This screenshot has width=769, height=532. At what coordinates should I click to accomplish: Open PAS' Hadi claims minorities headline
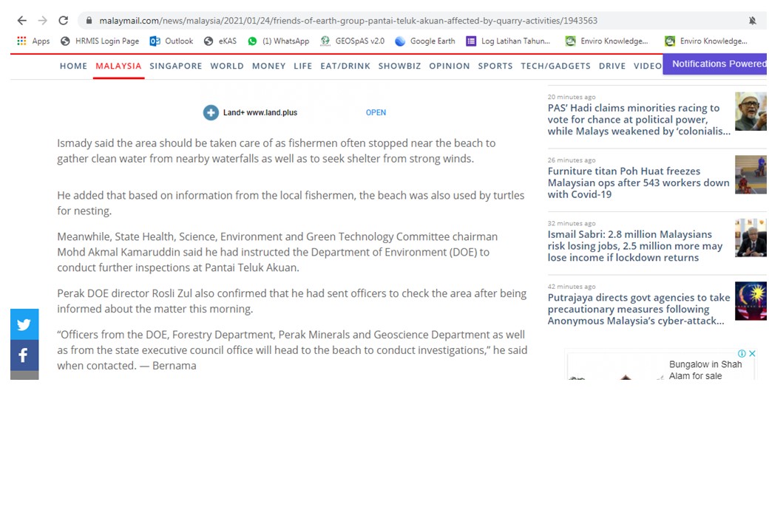(x=639, y=120)
